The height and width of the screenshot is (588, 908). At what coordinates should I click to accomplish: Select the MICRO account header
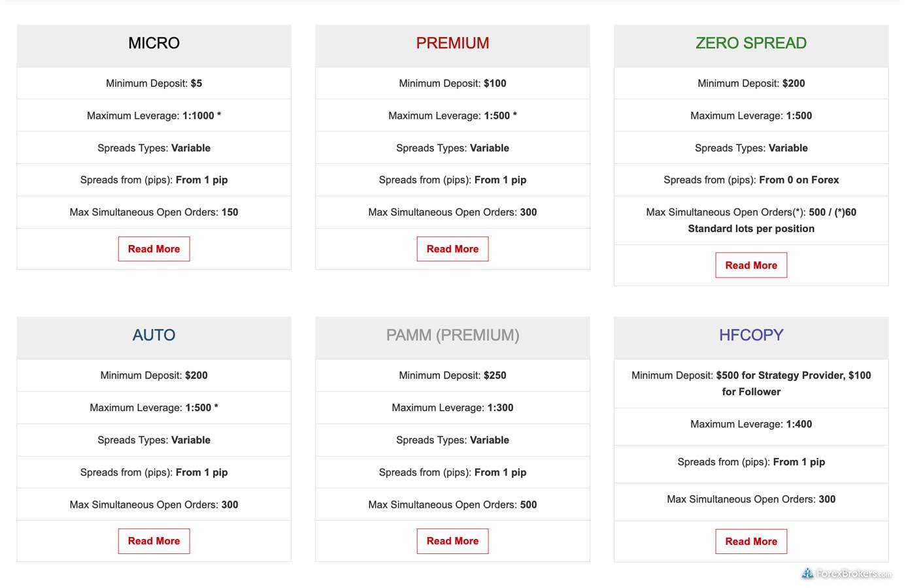(x=154, y=43)
